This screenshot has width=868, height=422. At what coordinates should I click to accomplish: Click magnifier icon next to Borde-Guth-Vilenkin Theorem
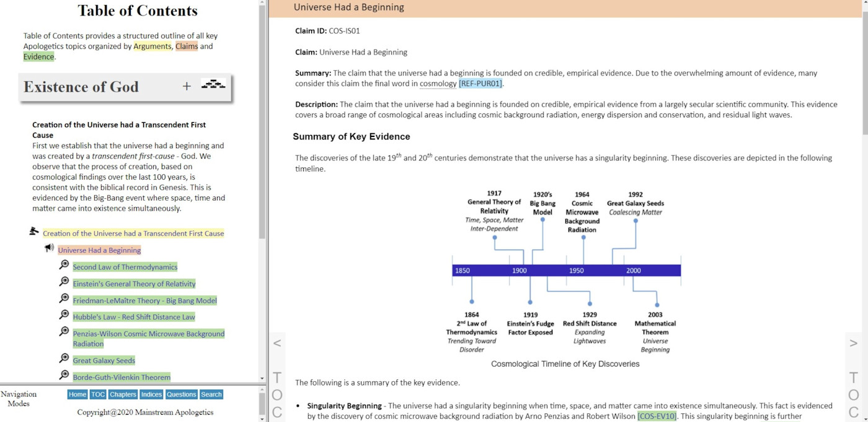(64, 375)
